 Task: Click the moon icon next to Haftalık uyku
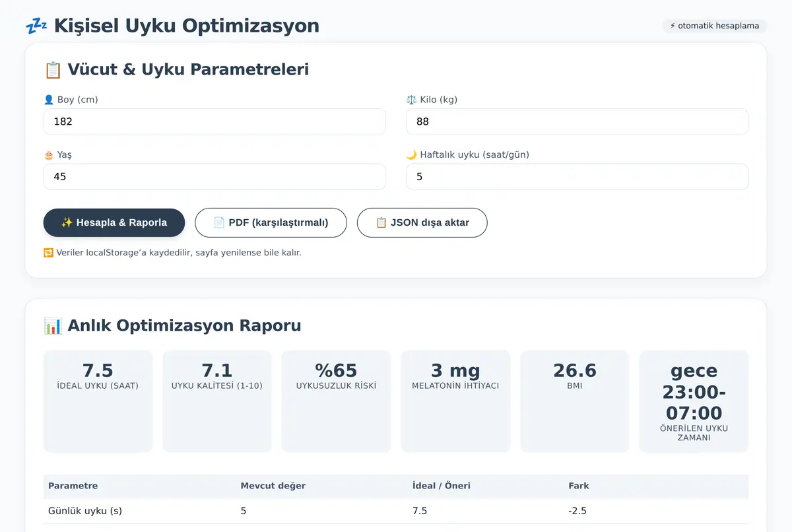[x=411, y=154]
